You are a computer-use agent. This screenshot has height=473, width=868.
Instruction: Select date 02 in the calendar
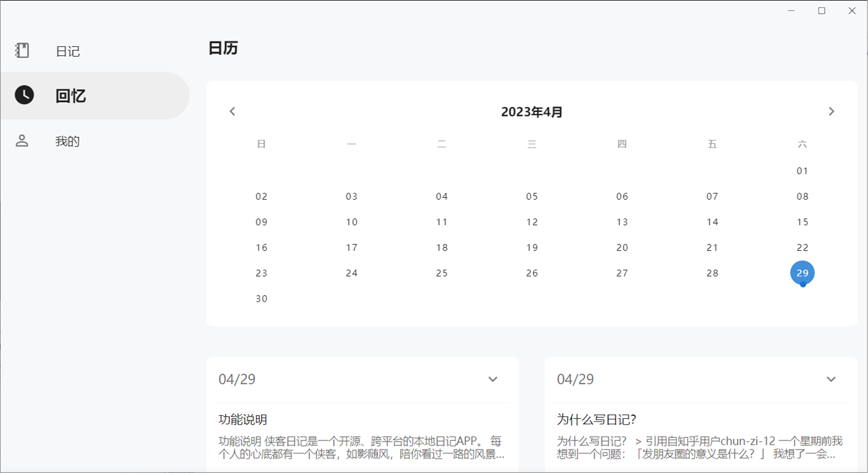261,196
